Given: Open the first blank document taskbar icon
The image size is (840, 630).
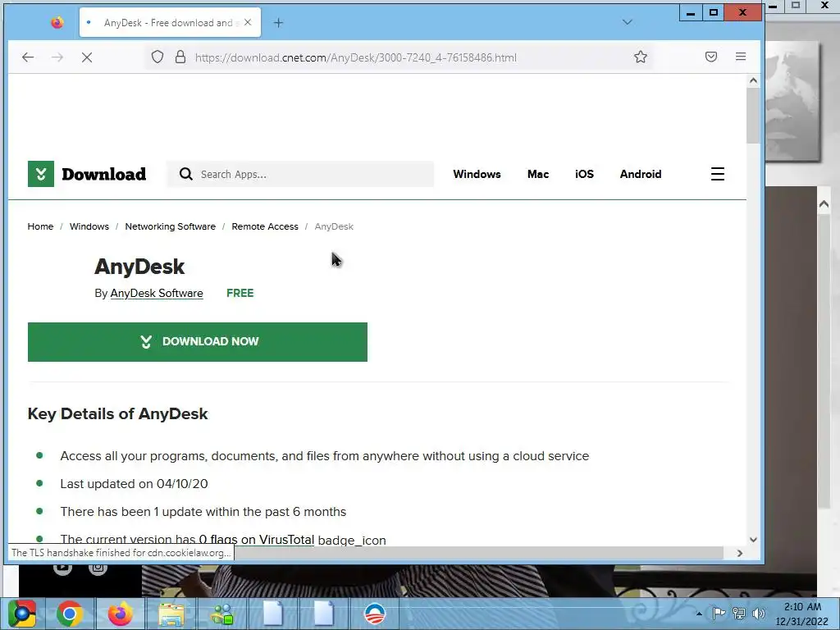Looking at the screenshot, I should (273, 614).
